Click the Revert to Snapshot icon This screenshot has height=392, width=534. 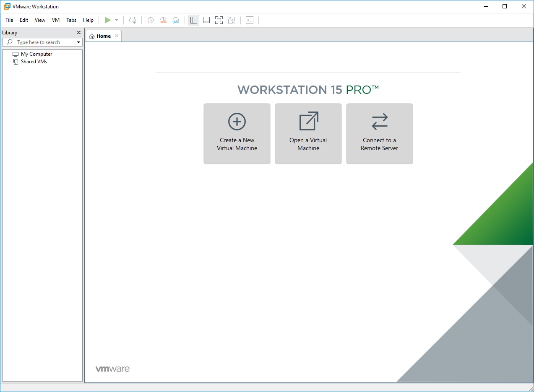tap(163, 20)
